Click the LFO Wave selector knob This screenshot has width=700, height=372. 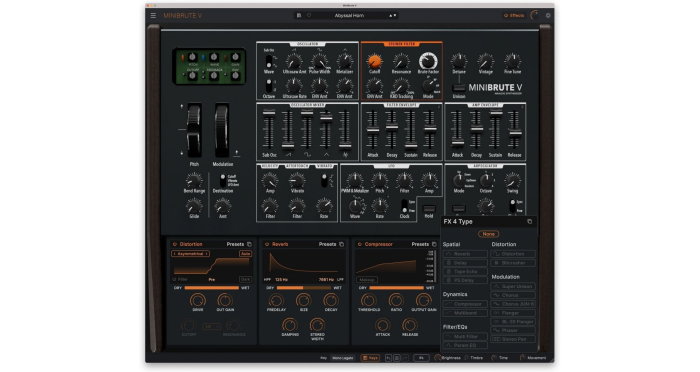point(355,206)
